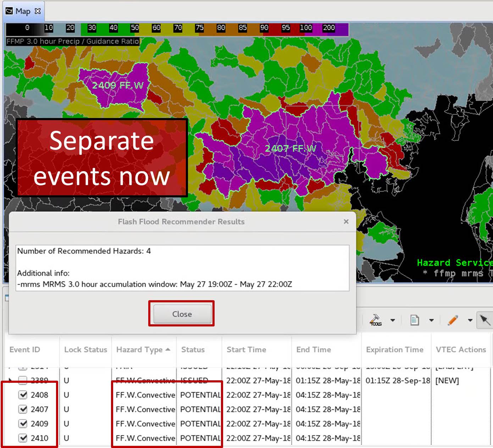493x448 pixels.
Task: Click POTENTIAL status in the 2410 row
Action: tap(200, 438)
